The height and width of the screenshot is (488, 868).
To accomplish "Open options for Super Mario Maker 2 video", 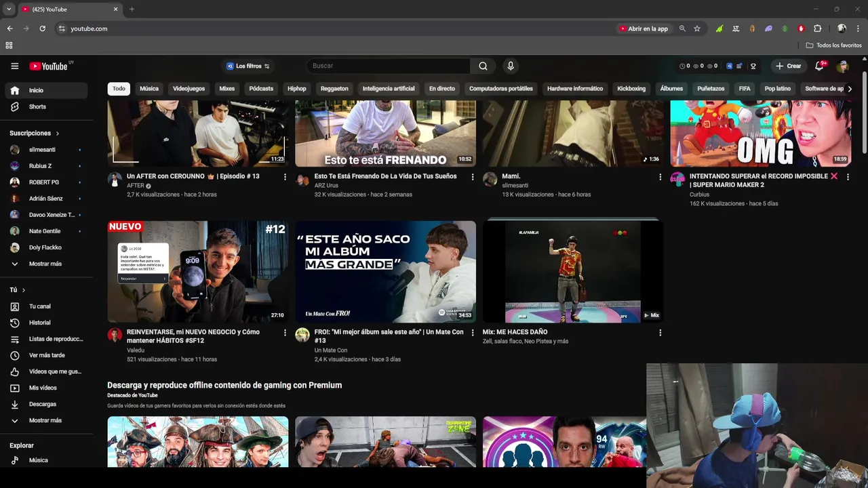I will coord(848,177).
